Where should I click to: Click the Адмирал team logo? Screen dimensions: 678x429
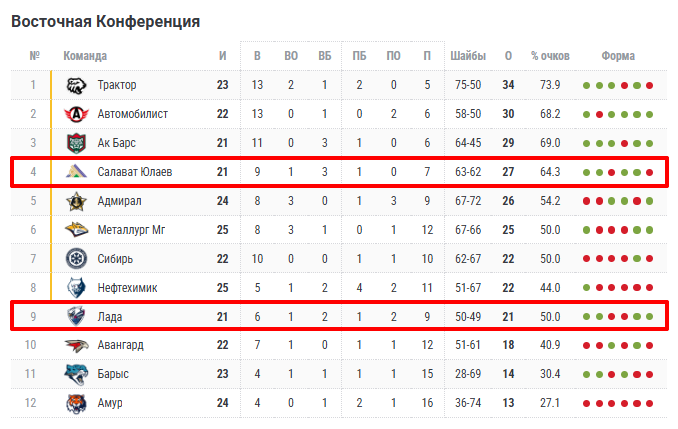pos(77,201)
